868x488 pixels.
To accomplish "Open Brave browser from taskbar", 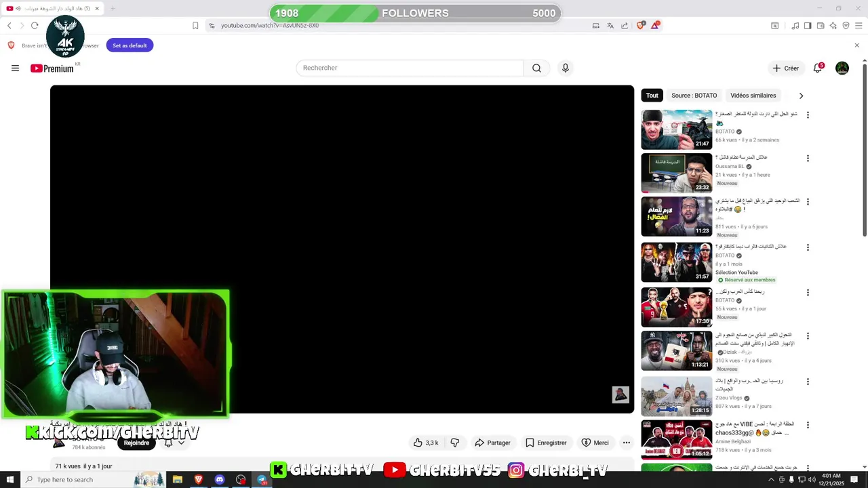I will [199, 479].
